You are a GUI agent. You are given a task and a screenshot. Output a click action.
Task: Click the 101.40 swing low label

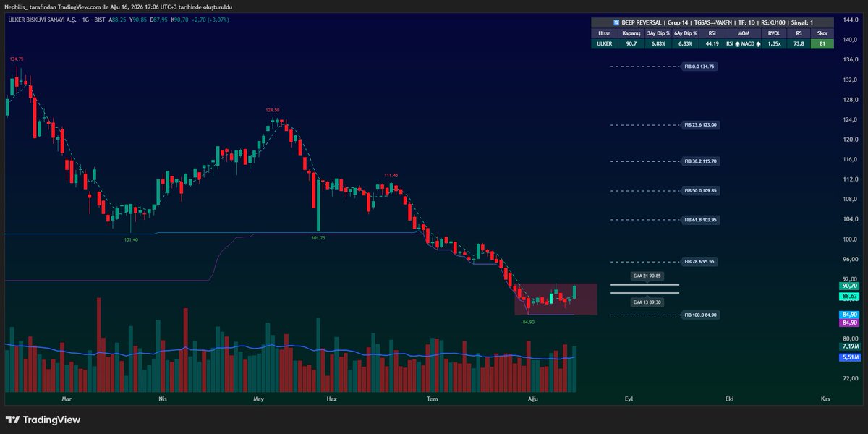pyautogui.click(x=131, y=239)
